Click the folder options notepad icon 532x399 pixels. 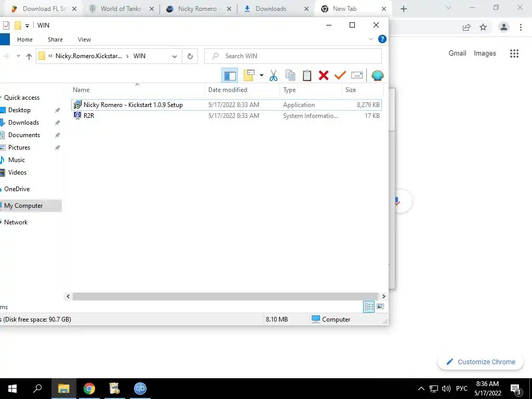coord(249,75)
